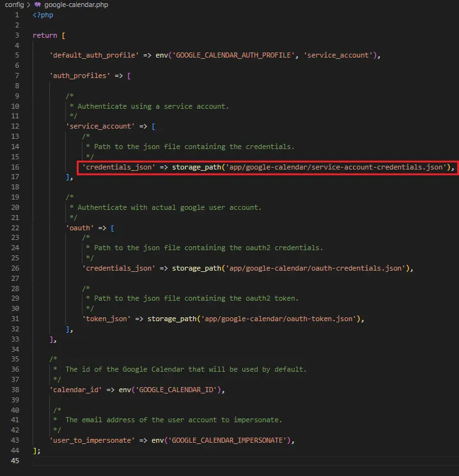Click the breadcrumb chevron after config
Viewport: 459px width, 476px height.
pos(29,4)
